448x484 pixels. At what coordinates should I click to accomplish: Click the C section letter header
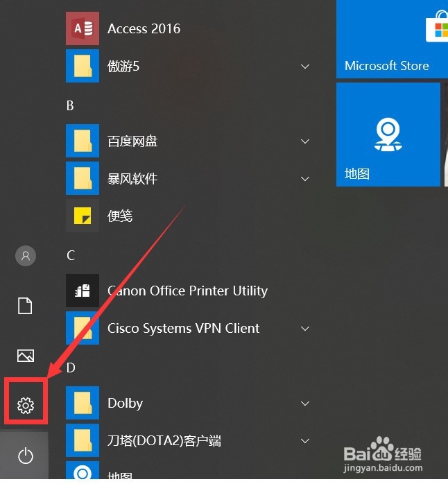click(x=71, y=255)
